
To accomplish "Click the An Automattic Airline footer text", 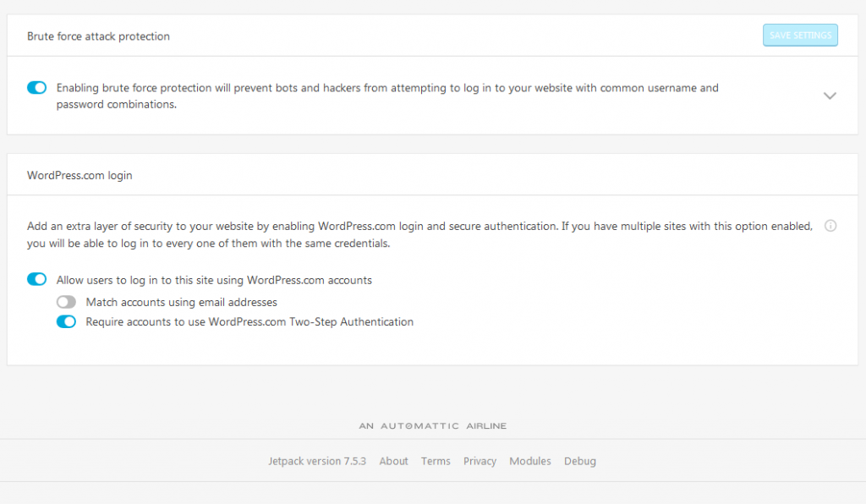I will click(x=433, y=426).
